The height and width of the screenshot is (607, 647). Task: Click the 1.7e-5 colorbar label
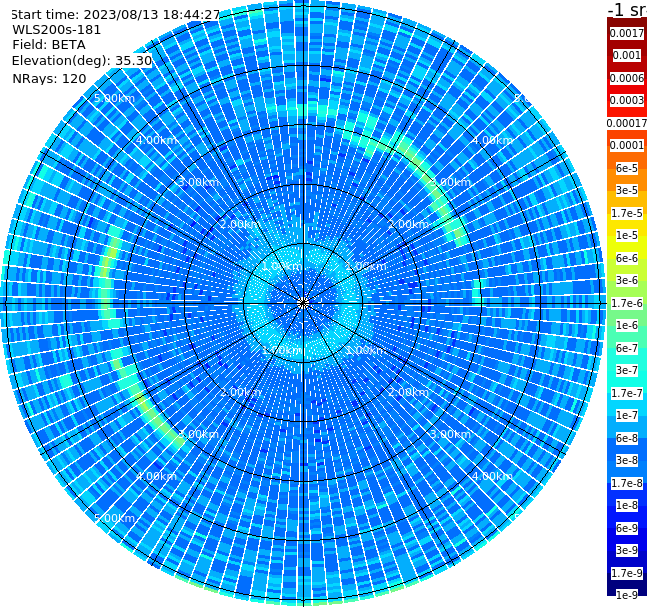pyautogui.click(x=626, y=213)
